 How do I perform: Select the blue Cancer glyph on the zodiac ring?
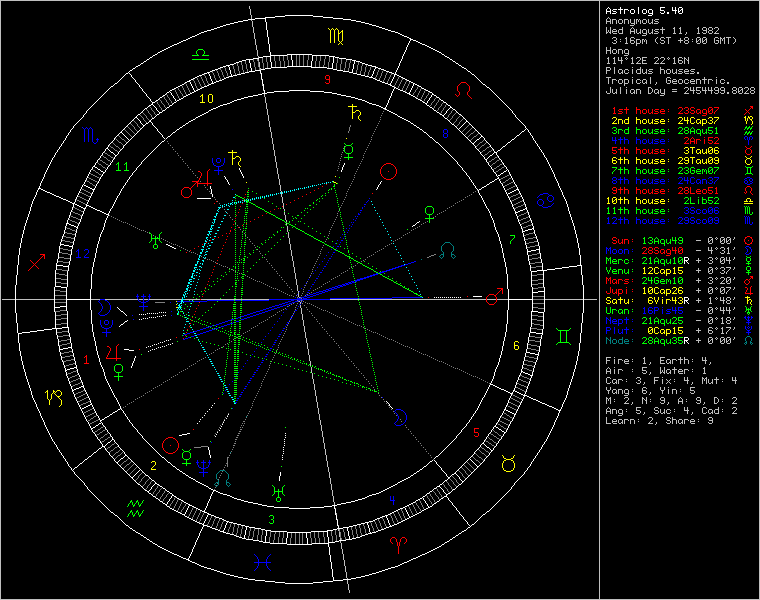point(546,200)
